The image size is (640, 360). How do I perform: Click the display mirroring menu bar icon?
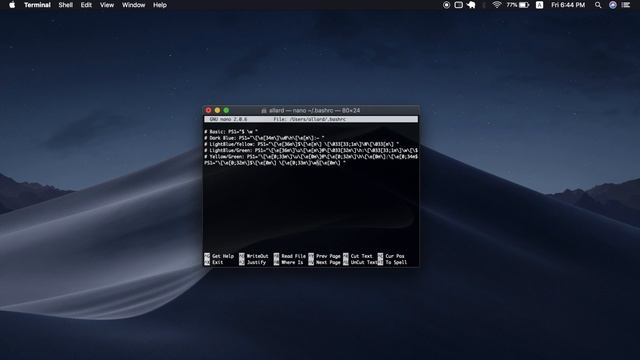point(459,5)
